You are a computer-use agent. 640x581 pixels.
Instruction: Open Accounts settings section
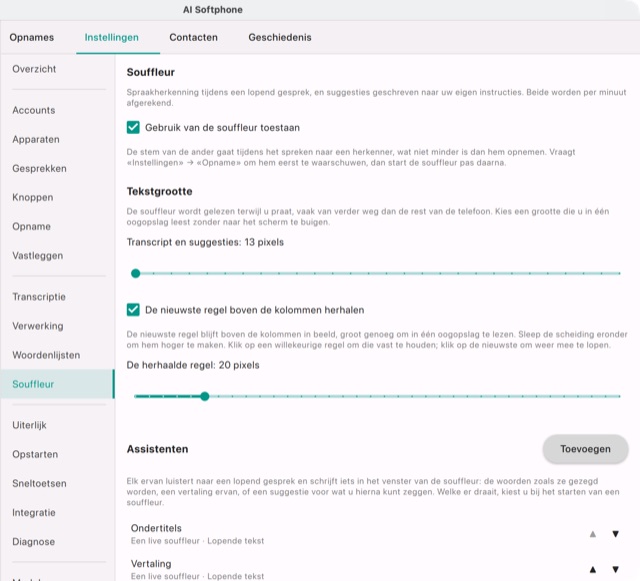click(57, 110)
